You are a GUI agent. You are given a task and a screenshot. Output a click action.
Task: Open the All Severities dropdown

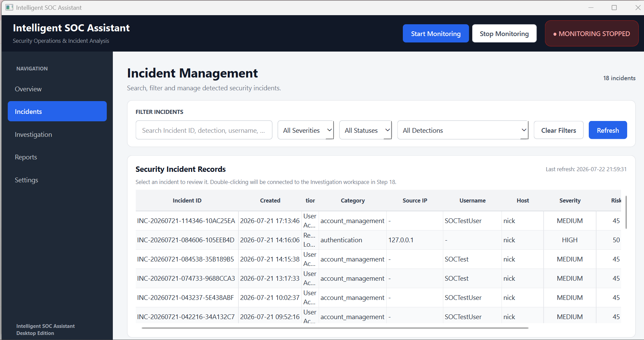(305, 130)
